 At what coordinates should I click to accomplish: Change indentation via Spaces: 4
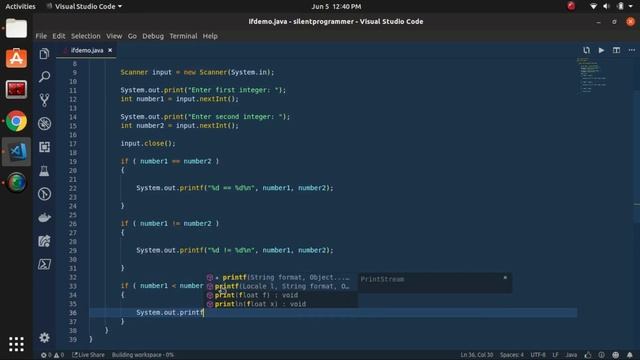coord(511,355)
